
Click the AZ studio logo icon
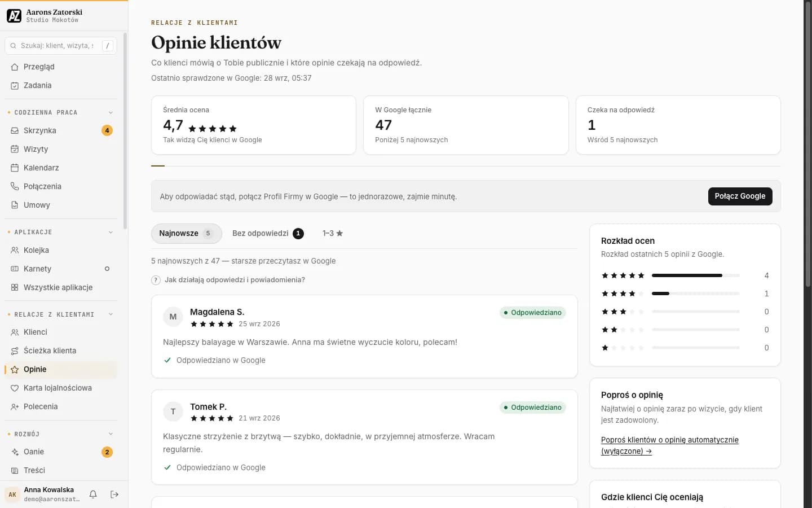click(x=14, y=16)
